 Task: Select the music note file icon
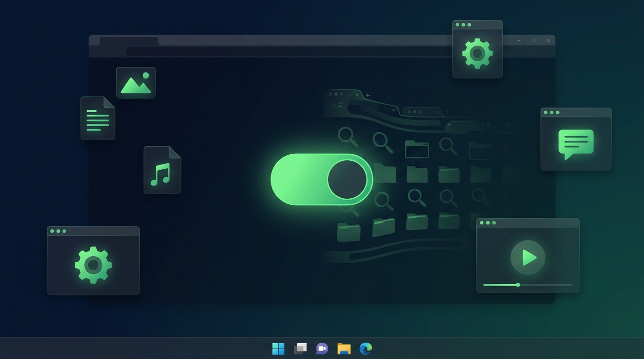pyautogui.click(x=162, y=170)
